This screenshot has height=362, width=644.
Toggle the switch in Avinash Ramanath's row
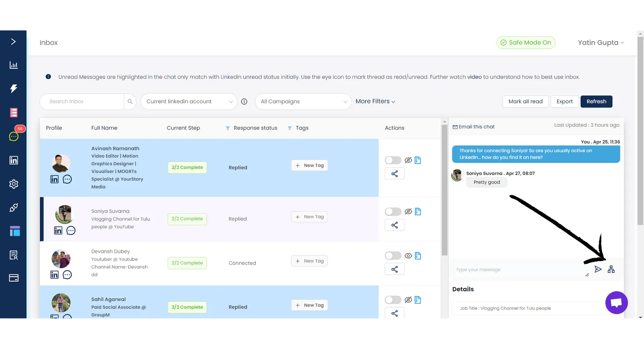point(392,160)
